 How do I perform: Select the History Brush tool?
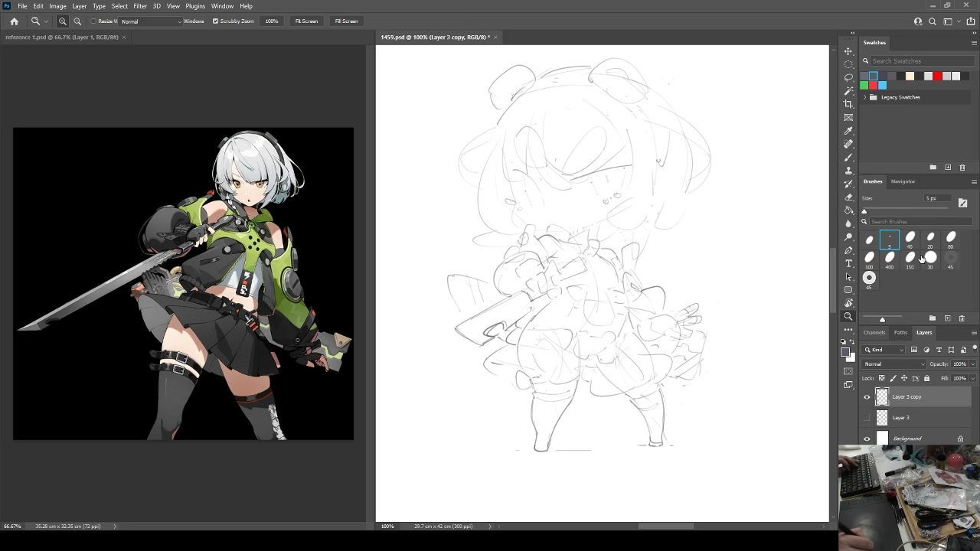[x=848, y=184]
